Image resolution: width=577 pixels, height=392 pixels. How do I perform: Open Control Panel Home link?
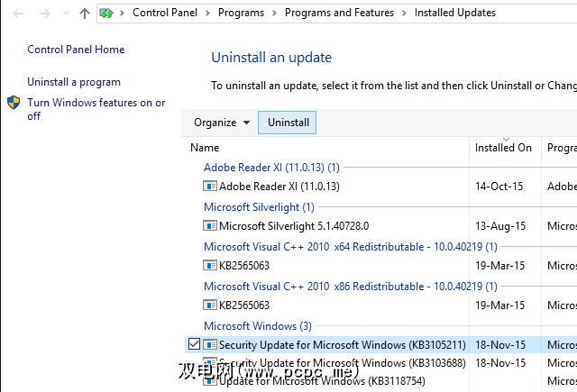coord(76,50)
